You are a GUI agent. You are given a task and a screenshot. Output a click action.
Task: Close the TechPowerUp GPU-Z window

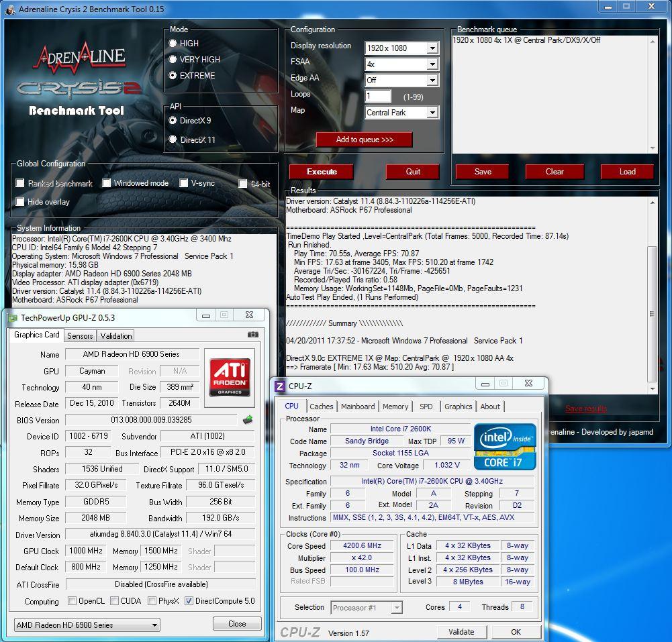pyautogui.click(x=249, y=315)
